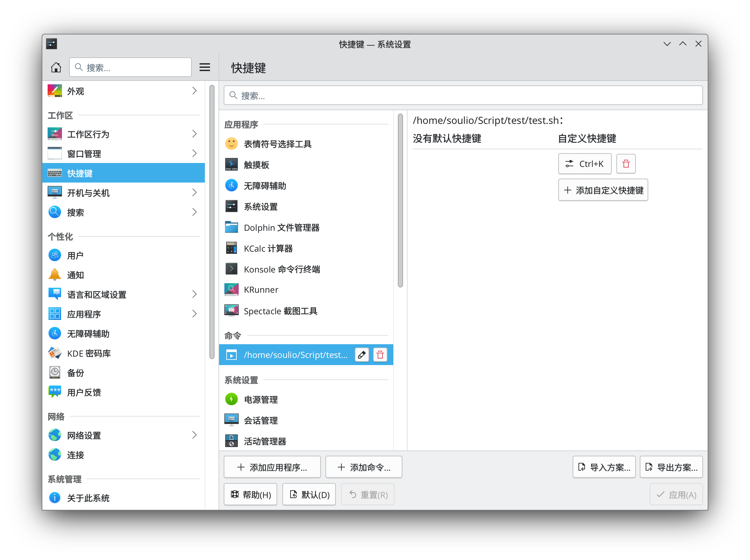Click the pencil edit icon on test.sh command
Viewport: 750px width, 560px height.
(361, 355)
